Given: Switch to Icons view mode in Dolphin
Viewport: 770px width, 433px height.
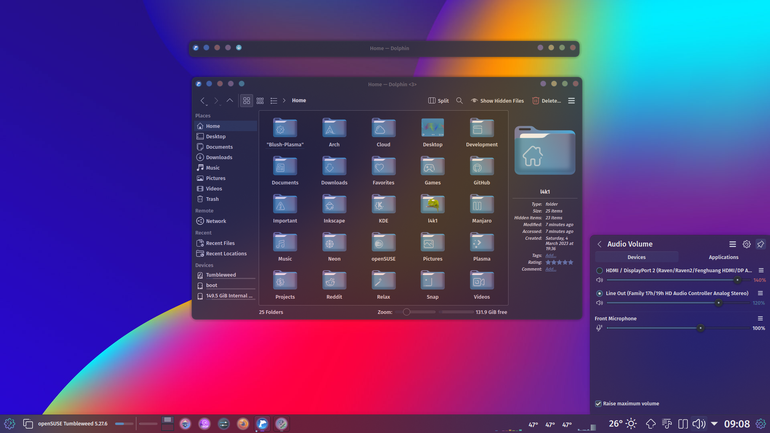Looking at the screenshot, I should point(246,101).
